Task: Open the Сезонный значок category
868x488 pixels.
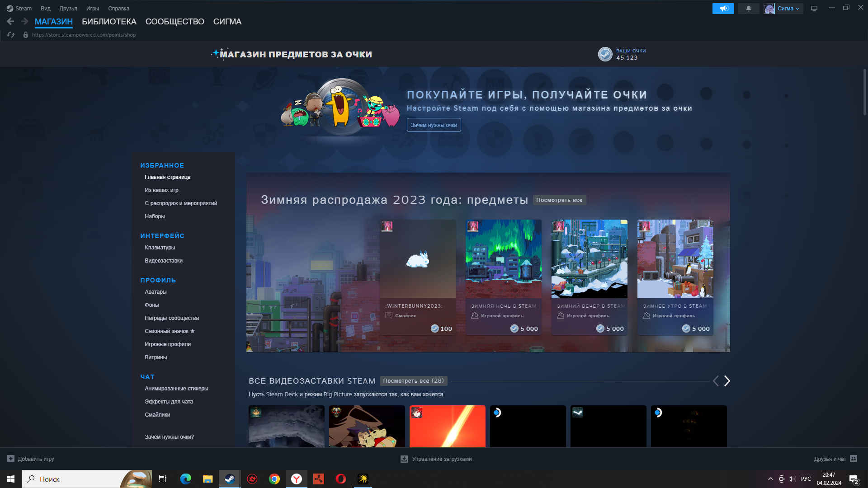Action: (170, 331)
